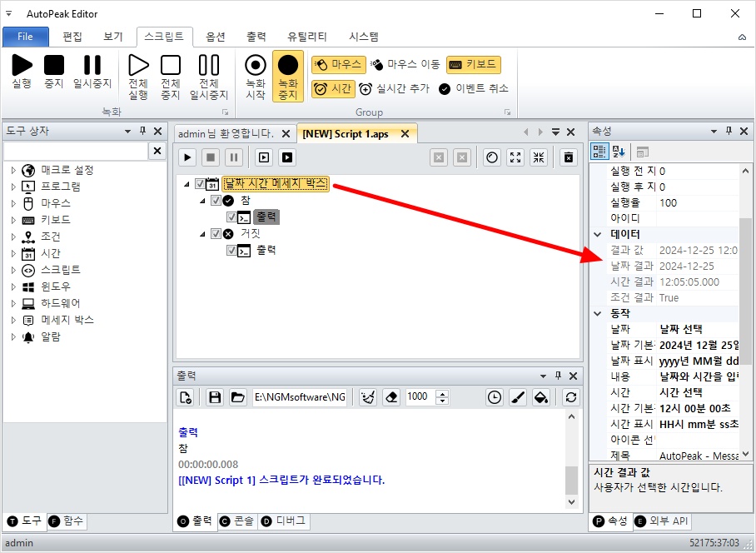Uncheck the 참 branch checkbox
The height and width of the screenshot is (553, 756).
(216, 201)
